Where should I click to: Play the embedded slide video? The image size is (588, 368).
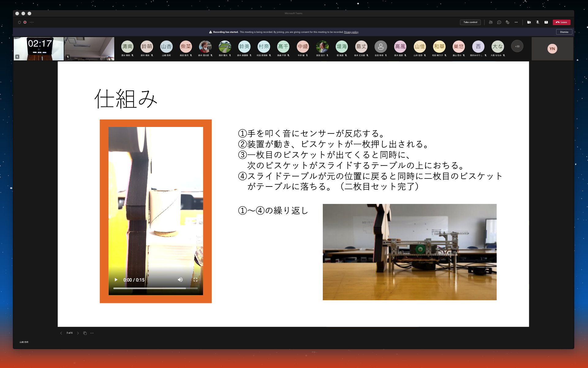point(116,280)
